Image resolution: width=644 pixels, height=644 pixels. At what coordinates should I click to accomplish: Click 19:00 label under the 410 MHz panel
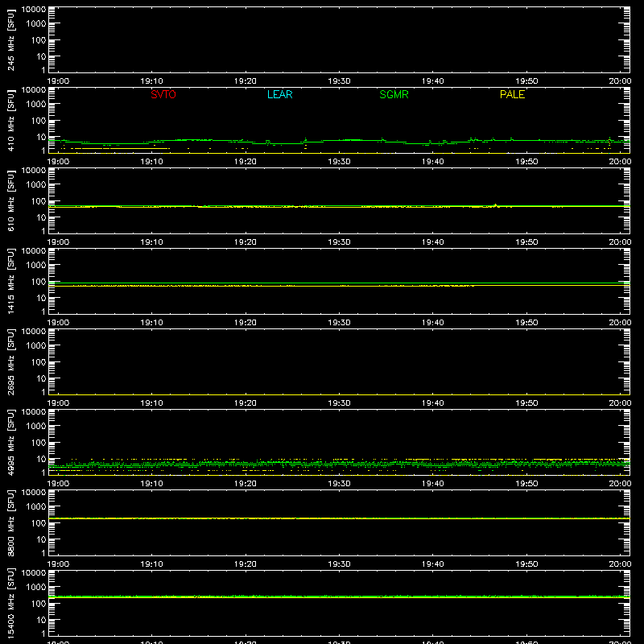(x=58, y=162)
